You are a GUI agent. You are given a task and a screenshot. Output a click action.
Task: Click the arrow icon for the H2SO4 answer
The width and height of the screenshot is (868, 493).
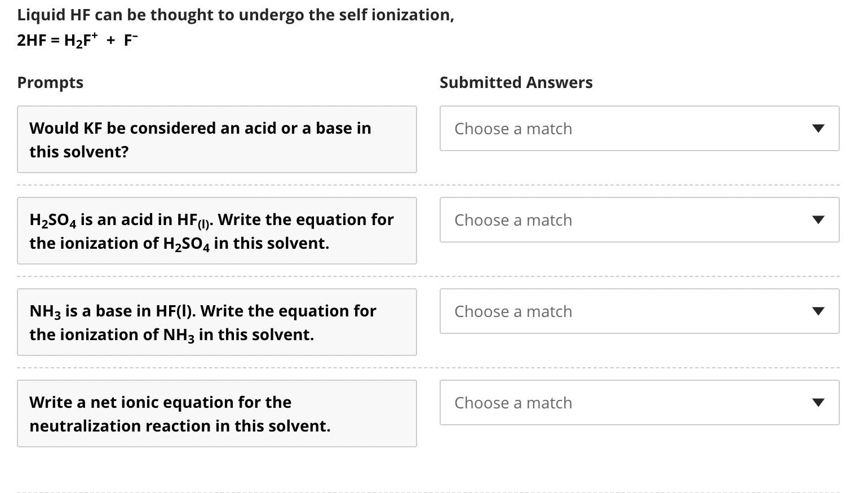818,220
